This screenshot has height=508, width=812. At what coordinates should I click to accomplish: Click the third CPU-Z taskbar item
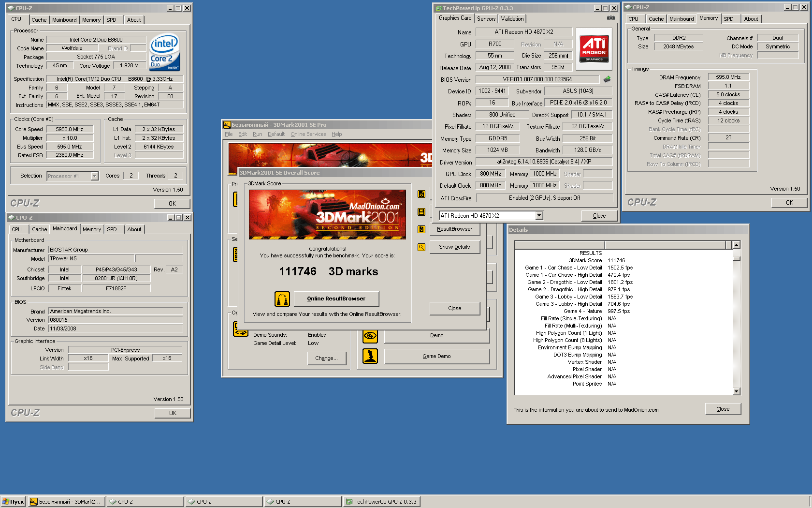click(x=303, y=502)
